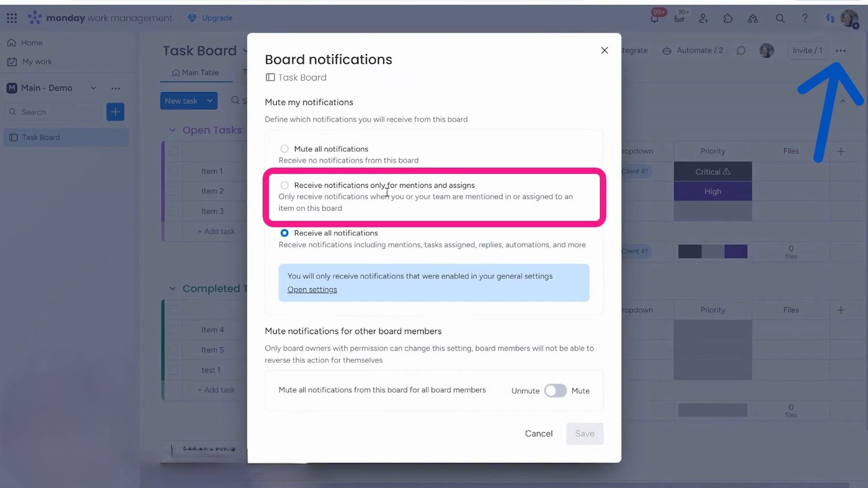The image size is (868, 488).
Task: Toggle mute all notifications for board members
Action: point(554,389)
